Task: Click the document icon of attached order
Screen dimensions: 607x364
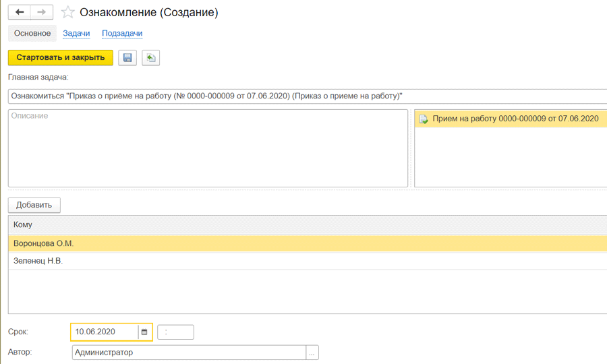Action: (x=424, y=119)
